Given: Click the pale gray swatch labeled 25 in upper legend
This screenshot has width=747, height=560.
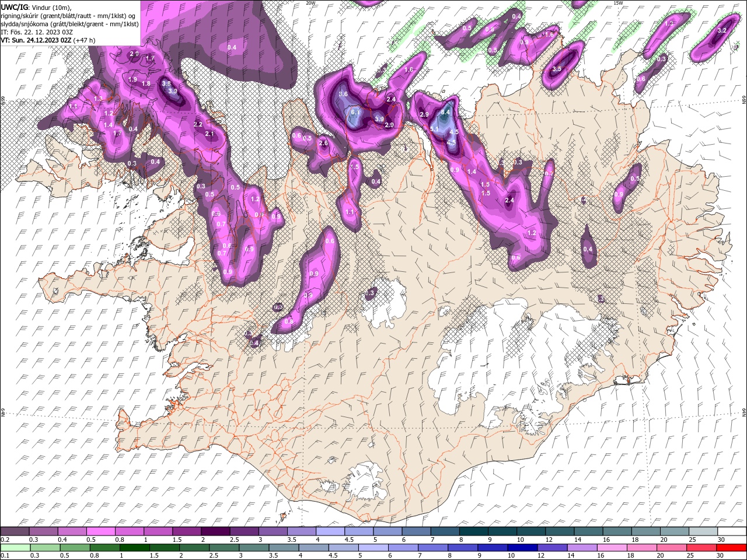Looking at the screenshot, I should (x=703, y=531).
